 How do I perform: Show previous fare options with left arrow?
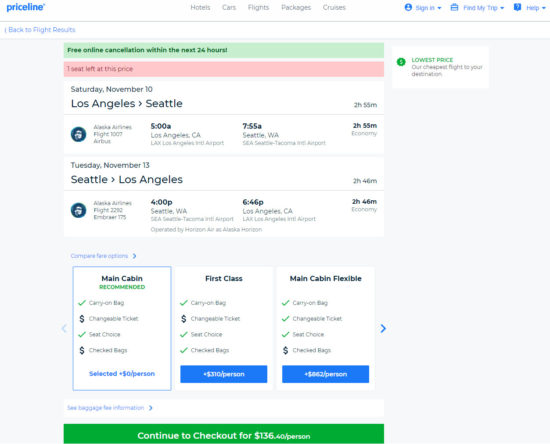click(64, 328)
